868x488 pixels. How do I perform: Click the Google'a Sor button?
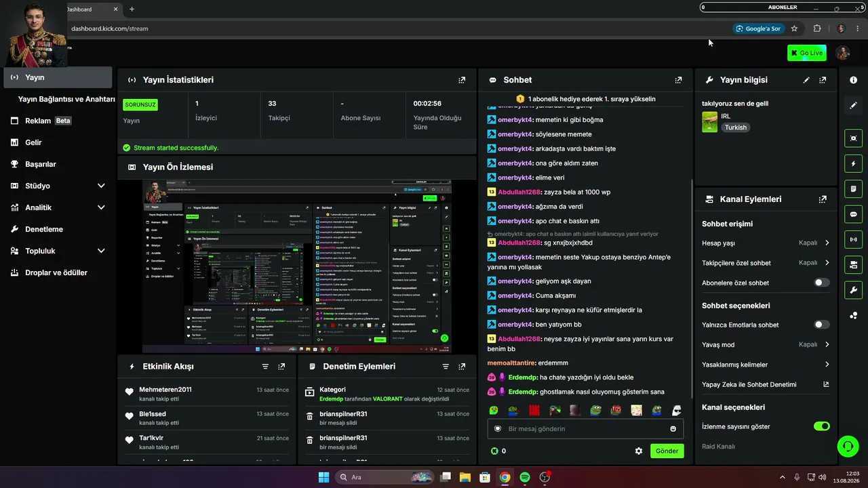coord(758,28)
